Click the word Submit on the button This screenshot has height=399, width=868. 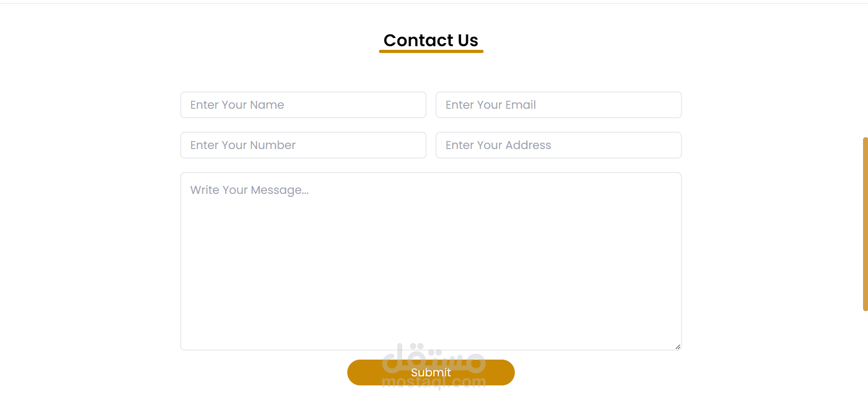tap(431, 373)
